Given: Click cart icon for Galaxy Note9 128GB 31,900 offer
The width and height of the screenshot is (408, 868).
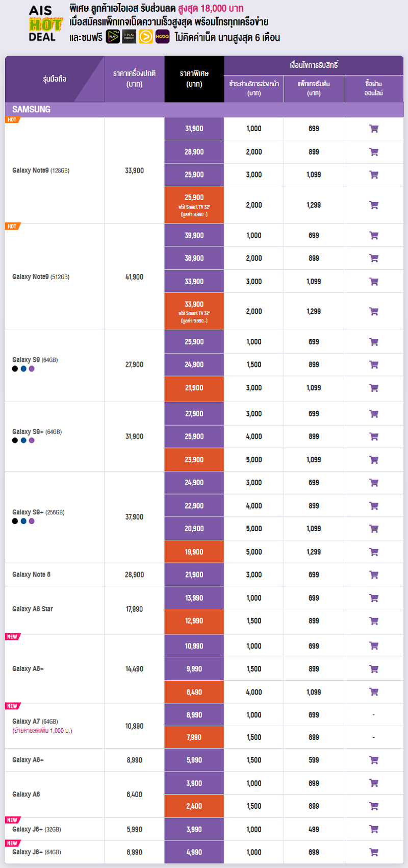Looking at the screenshot, I should pos(374,129).
